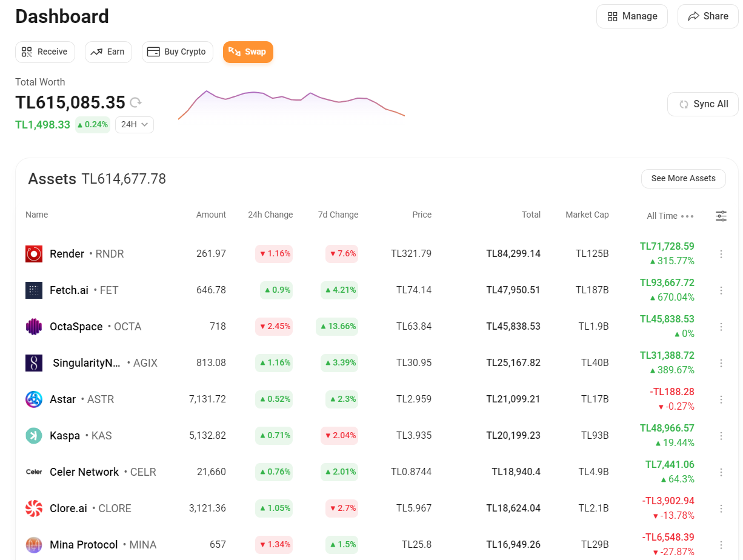Viewport: 743px width, 560px height.
Task: Open the three-dot menu for SingularityNET row
Action: [x=721, y=363]
